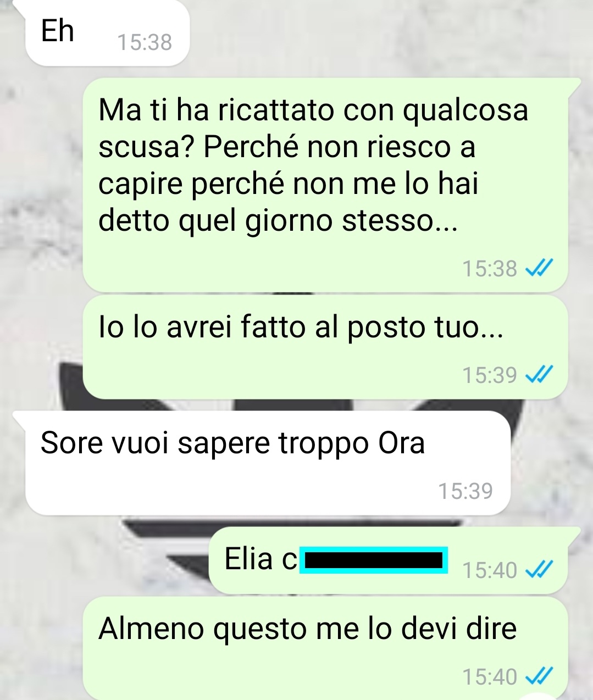Image resolution: width=593 pixels, height=700 pixels.
Task: Click the blacked-out redacted text box
Action: [374, 560]
